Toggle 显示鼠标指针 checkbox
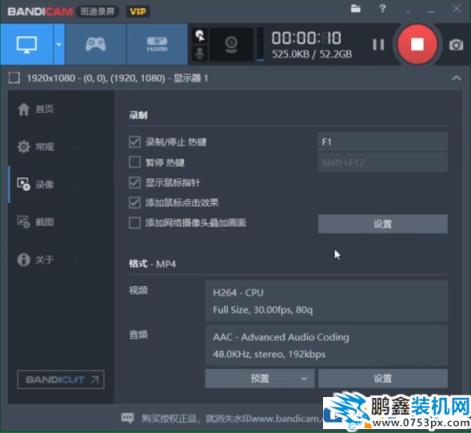471x433 pixels. (x=135, y=183)
